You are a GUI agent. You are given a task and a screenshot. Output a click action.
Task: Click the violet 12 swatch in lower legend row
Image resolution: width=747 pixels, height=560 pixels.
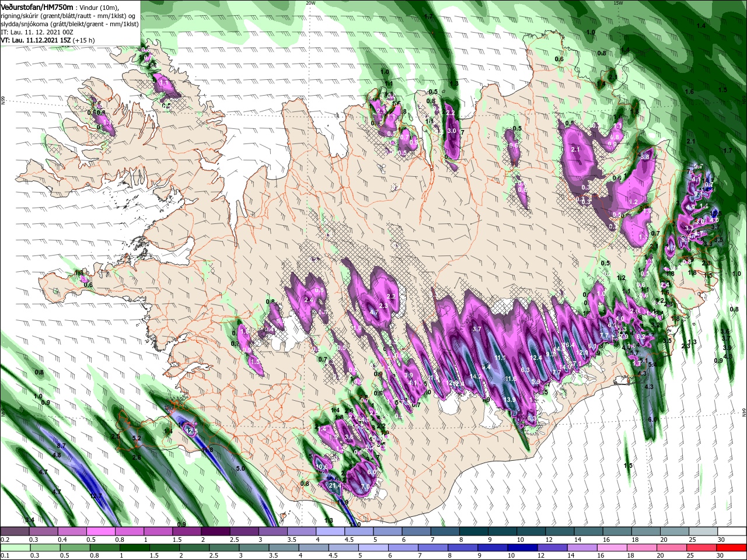tap(553, 548)
